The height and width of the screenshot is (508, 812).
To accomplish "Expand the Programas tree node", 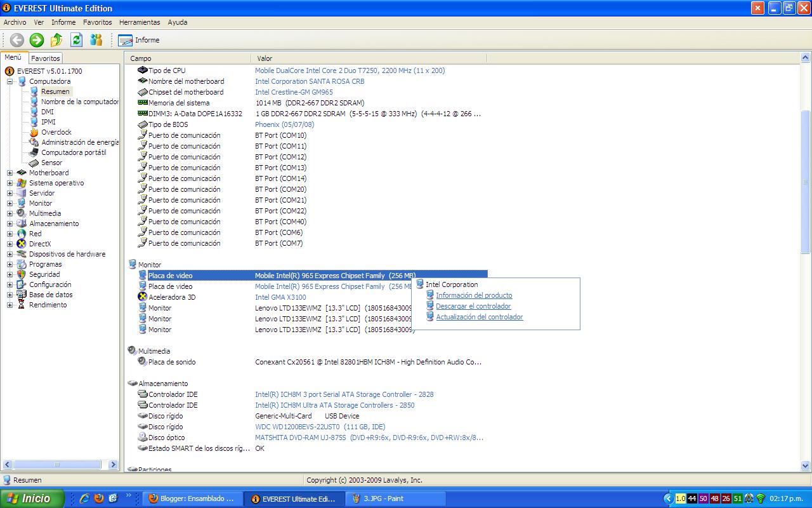I will [x=10, y=264].
